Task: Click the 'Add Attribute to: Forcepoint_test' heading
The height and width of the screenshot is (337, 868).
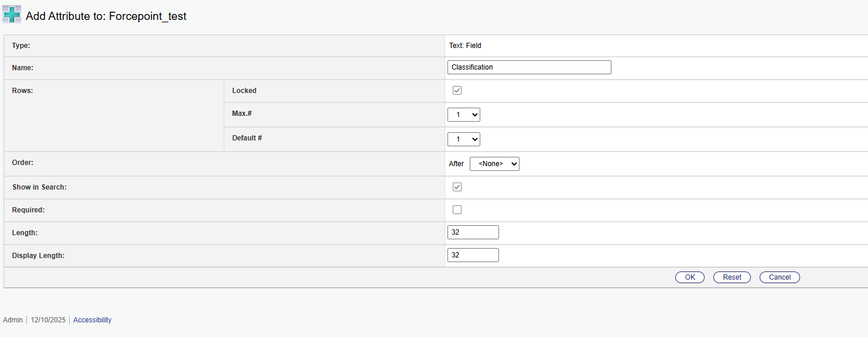Action: point(106,16)
